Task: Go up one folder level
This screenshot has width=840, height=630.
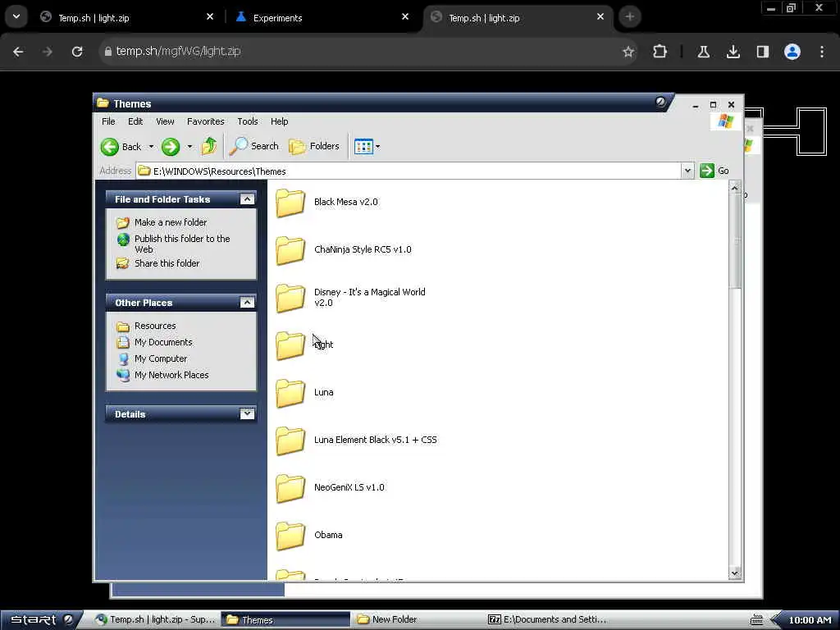Action: 209,146
